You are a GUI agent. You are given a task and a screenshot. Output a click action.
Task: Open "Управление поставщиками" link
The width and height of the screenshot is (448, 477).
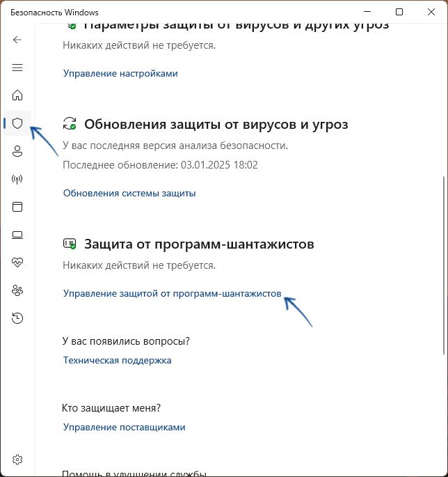[x=125, y=427]
